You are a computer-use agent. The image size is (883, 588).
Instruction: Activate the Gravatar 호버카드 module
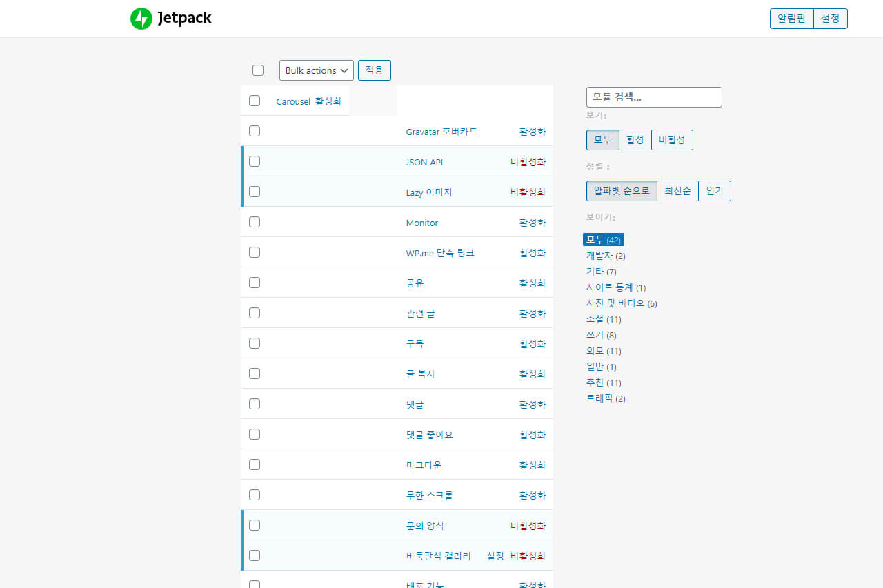click(x=532, y=132)
